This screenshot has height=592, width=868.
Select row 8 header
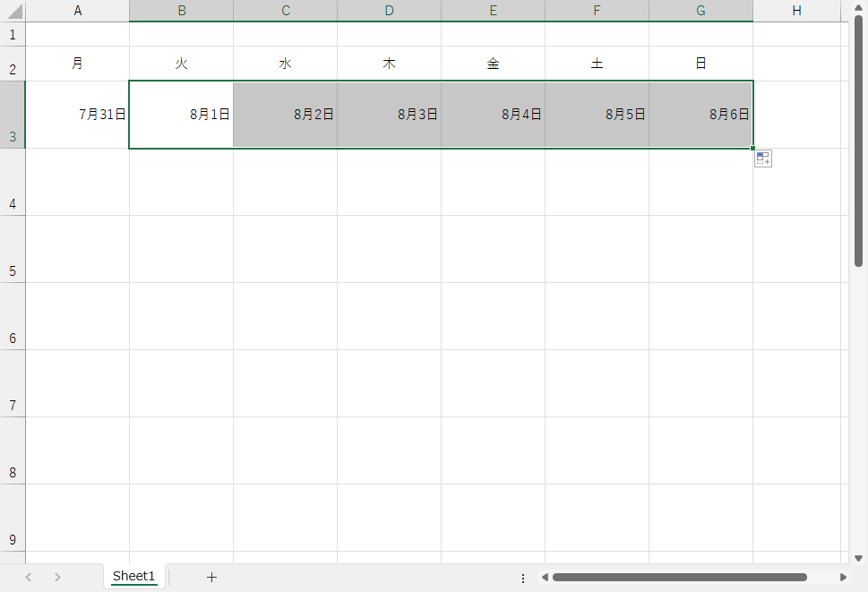[13, 450]
